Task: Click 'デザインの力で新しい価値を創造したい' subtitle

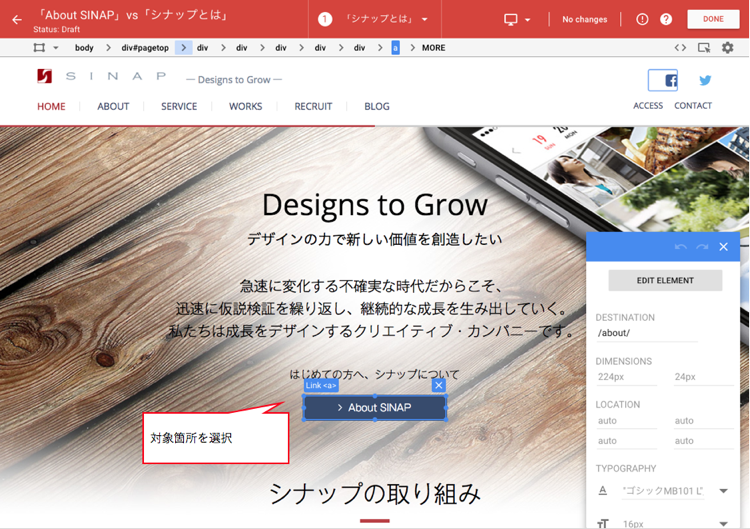Action: tap(375, 239)
